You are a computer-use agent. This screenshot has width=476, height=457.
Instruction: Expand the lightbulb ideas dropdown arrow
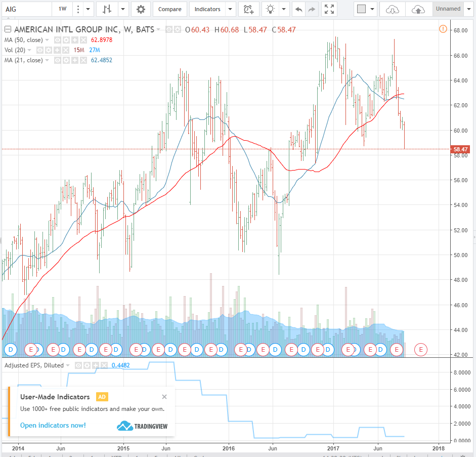(x=284, y=9)
